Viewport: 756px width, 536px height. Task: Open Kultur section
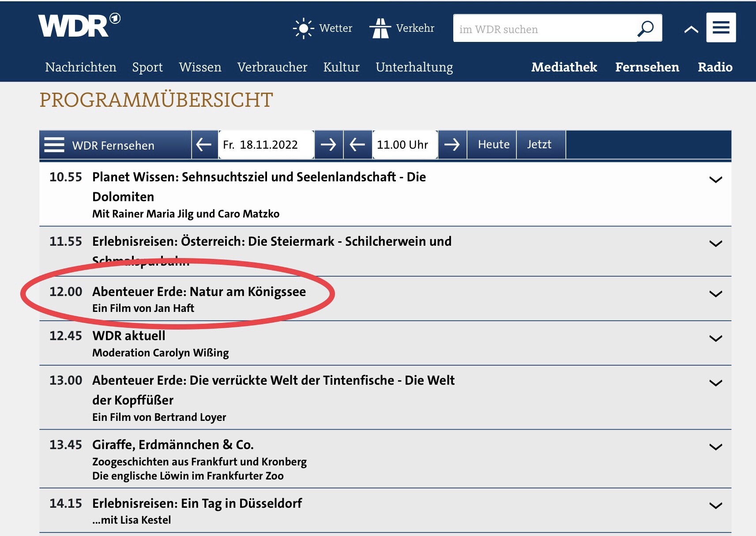[x=342, y=67]
